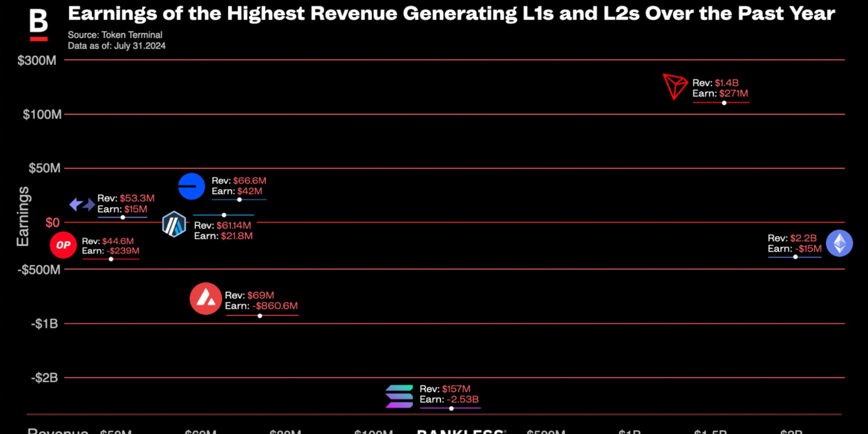Click the $0 axis label
This screenshot has height=434, width=868.
(53, 223)
